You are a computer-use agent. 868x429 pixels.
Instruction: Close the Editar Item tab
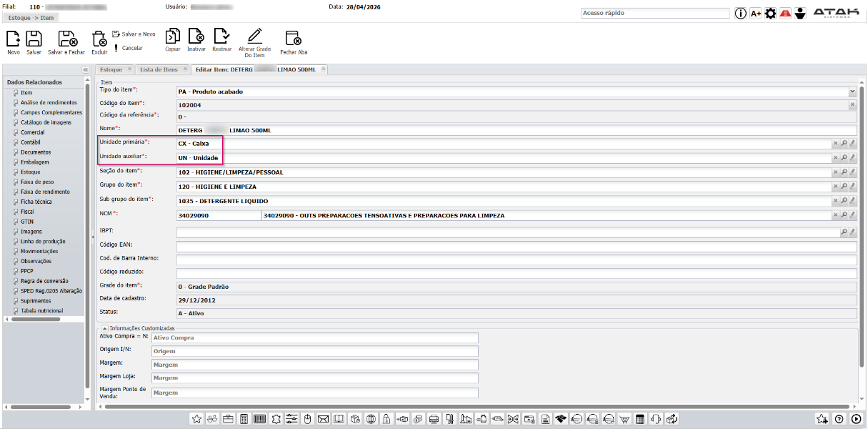click(x=323, y=69)
